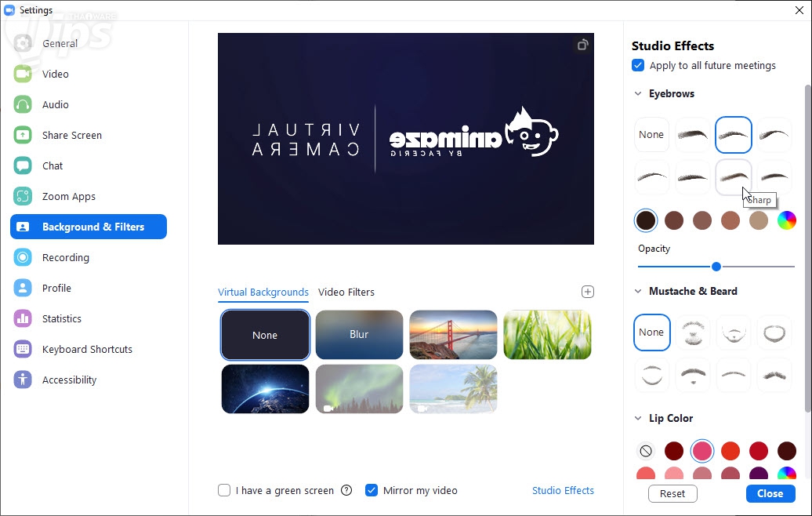Screen dimensions: 812x516
Task: Pick the pink lip color swatch
Action: pos(701,451)
